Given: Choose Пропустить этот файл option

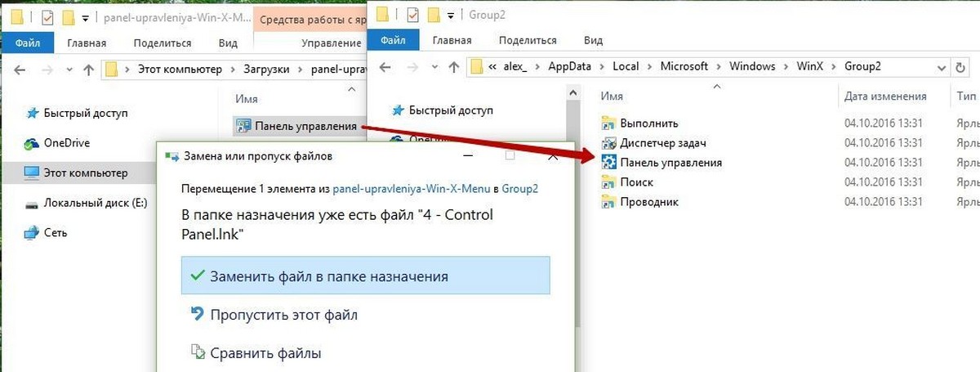Looking at the screenshot, I should pyautogui.click(x=274, y=315).
